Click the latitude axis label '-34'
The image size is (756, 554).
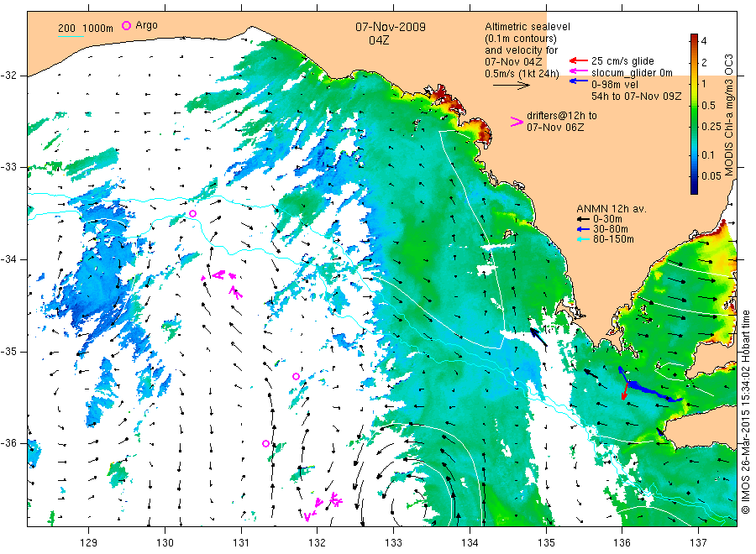[8, 259]
